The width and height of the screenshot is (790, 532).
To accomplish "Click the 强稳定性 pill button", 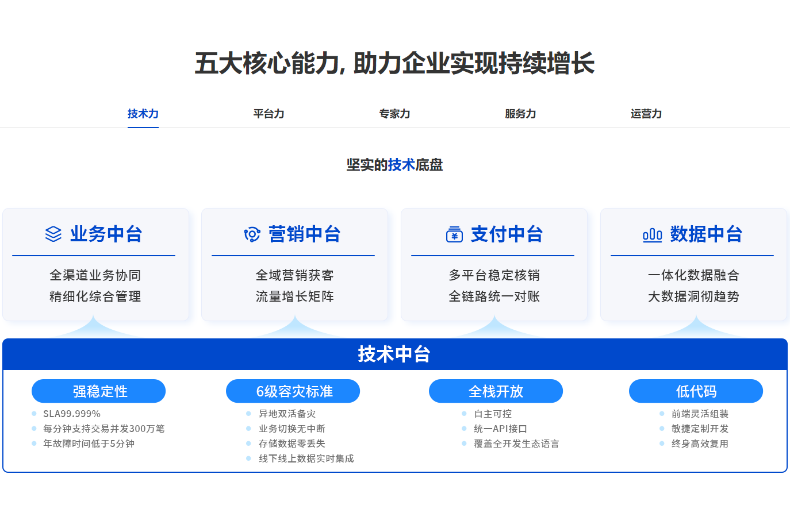I will pyautogui.click(x=98, y=391).
